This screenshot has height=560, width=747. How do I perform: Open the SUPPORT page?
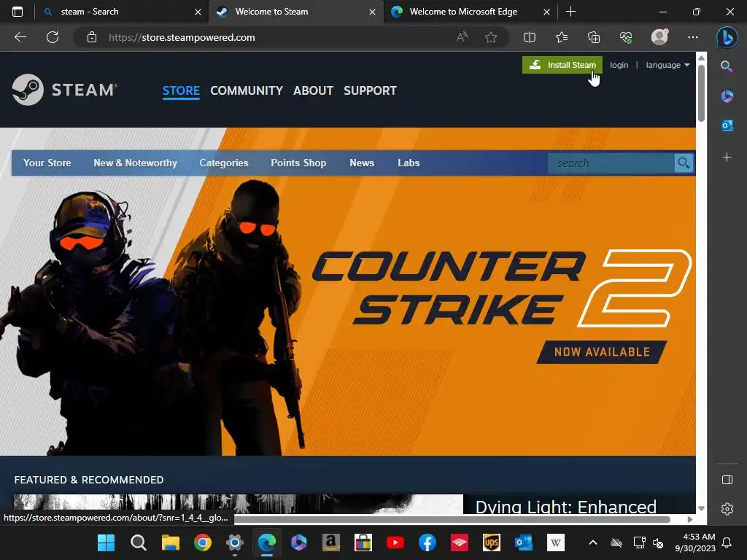370,90
